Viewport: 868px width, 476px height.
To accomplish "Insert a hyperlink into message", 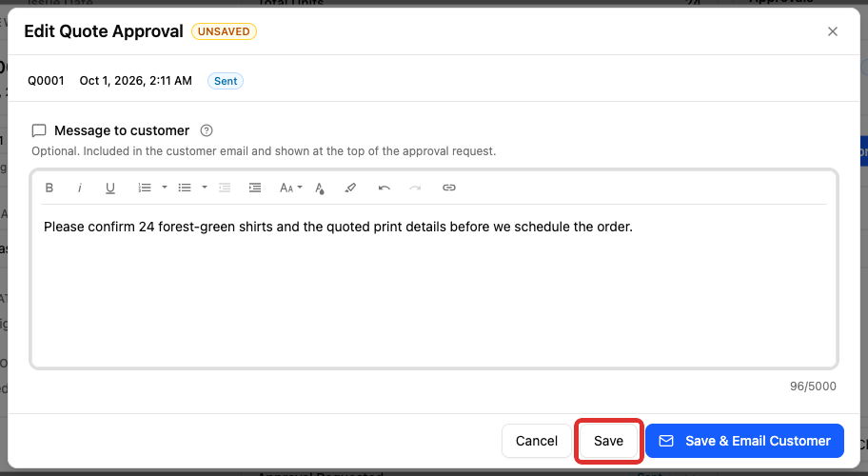I will point(449,188).
